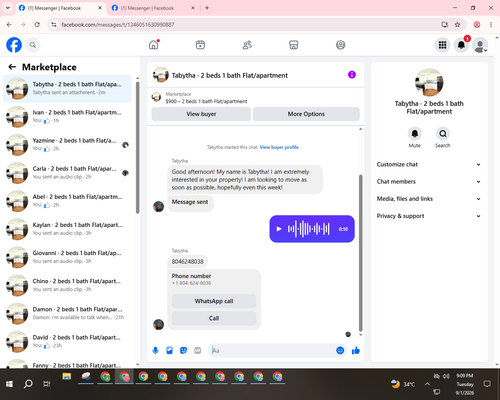
Task: Open the Friends icon in top navigation
Action: (x=247, y=45)
